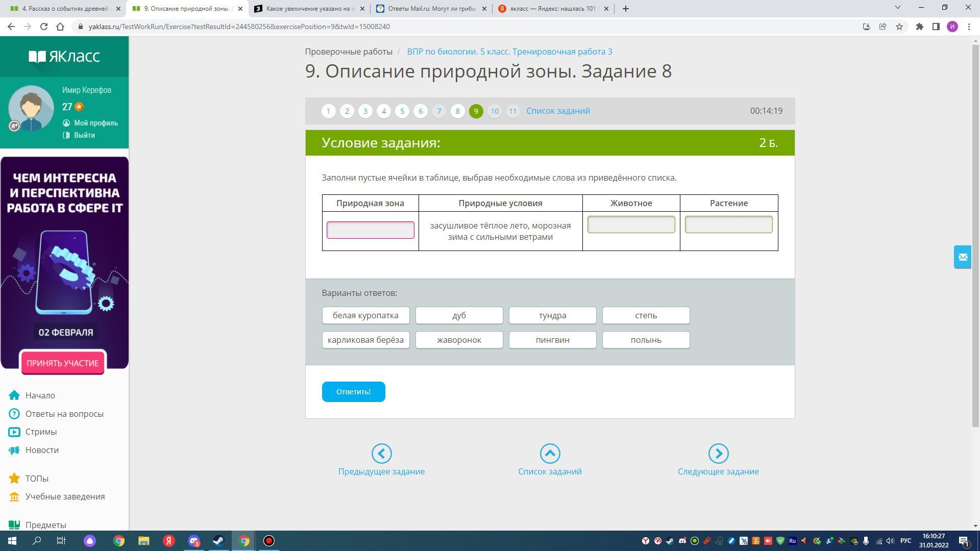The width and height of the screenshot is (980, 551).
Task: Go to question number 10
Action: [x=494, y=111]
